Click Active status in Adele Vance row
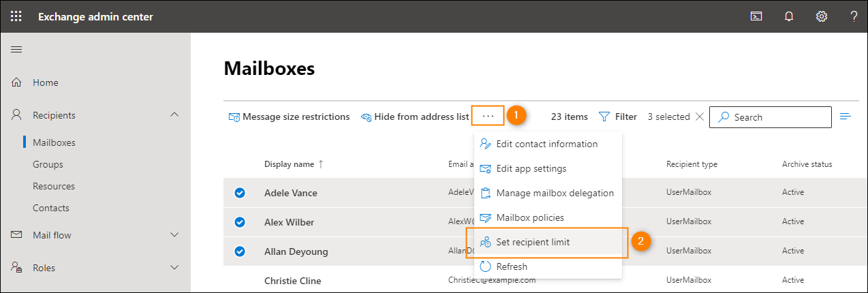 tap(793, 192)
